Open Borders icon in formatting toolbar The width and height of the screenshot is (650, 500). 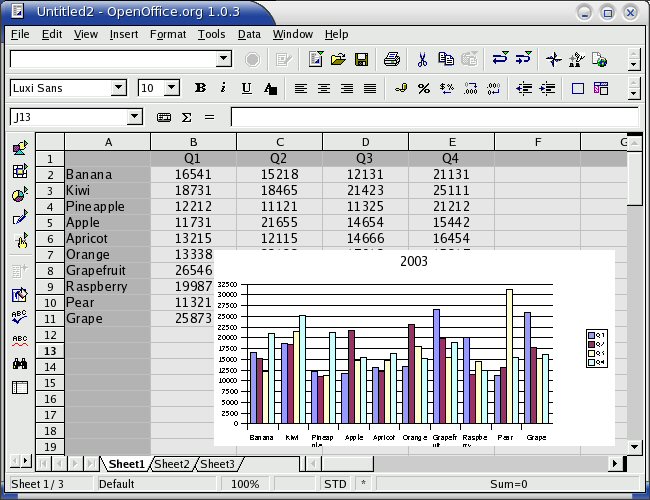pyautogui.click(x=577, y=88)
